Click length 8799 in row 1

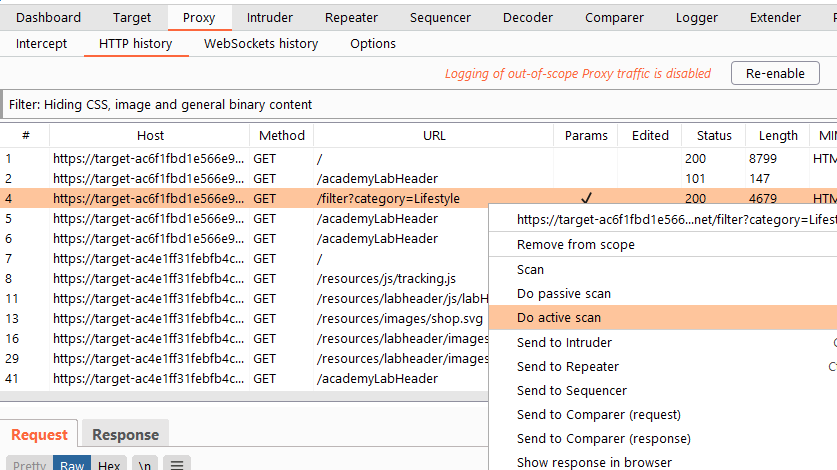(x=762, y=159)
